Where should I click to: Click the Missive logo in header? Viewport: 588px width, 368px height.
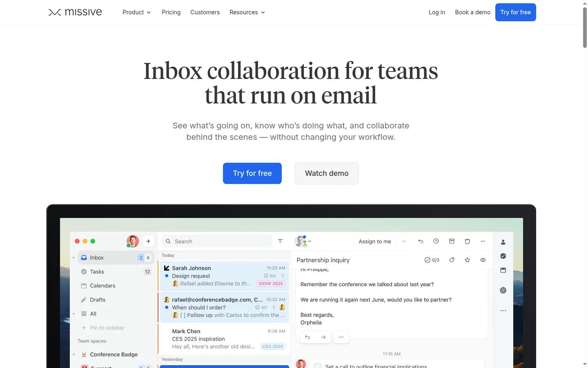tap(75, 12)
